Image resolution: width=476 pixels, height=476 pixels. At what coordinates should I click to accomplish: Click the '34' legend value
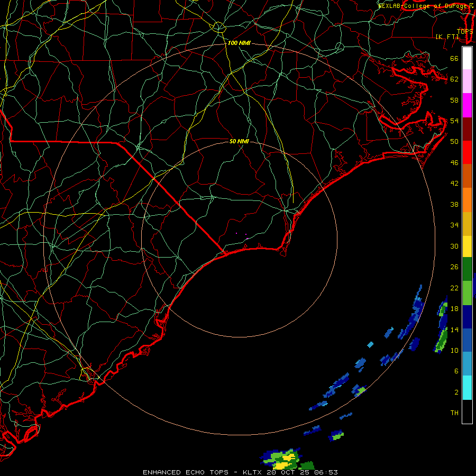454,225
